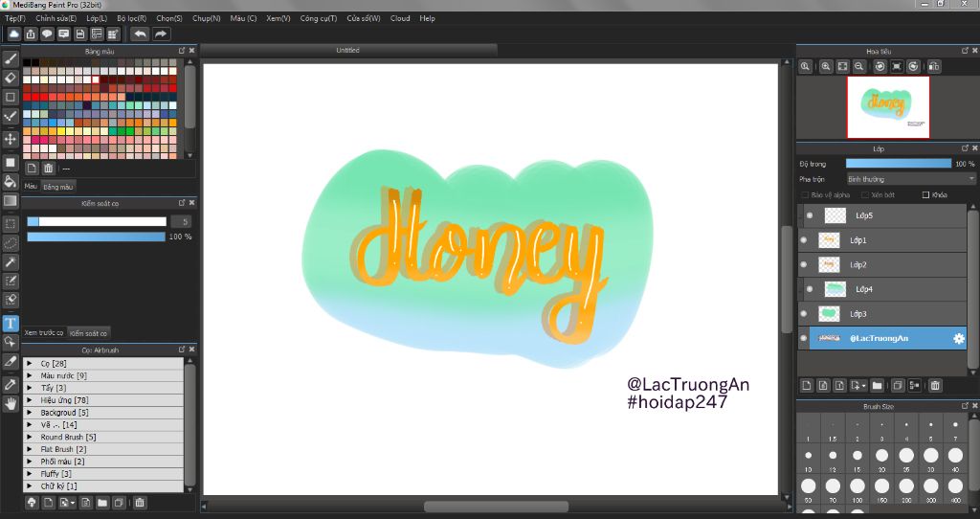
Task: Click the navigator canvas thumbnail
Action: click(887, 107)
